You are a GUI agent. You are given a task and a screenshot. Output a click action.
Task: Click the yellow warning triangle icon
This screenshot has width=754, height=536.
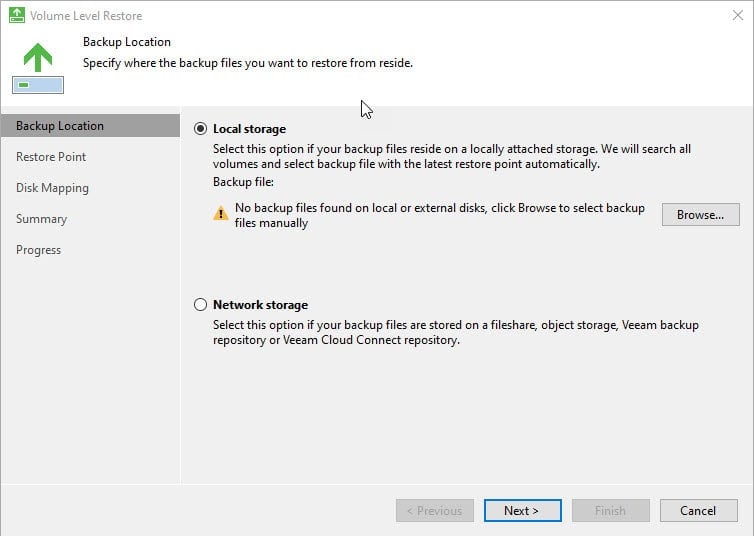(x=221, y=213)
